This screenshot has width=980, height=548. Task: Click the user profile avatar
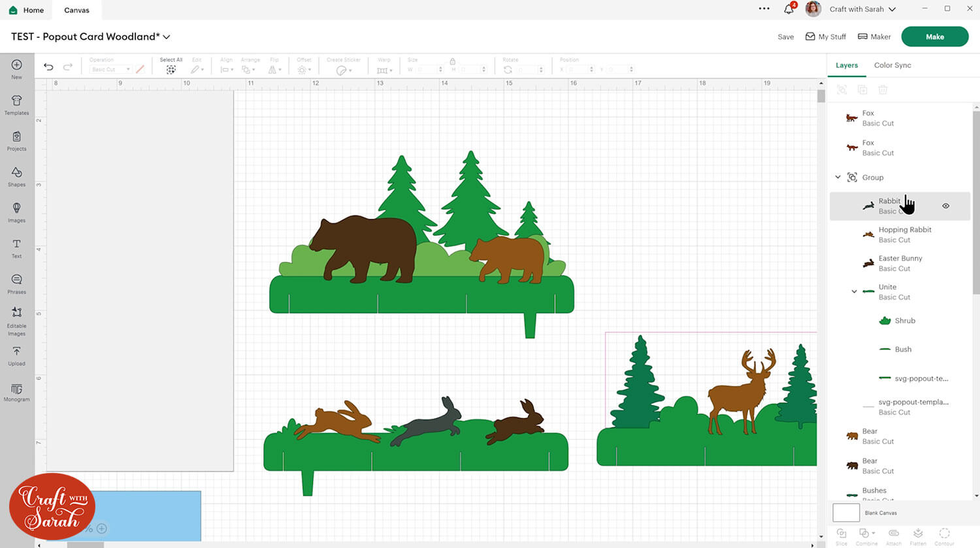coord(813,9)
